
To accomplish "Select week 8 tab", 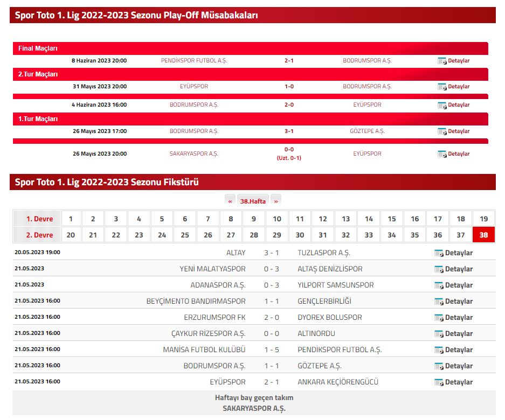I will (x=231, y=219).
